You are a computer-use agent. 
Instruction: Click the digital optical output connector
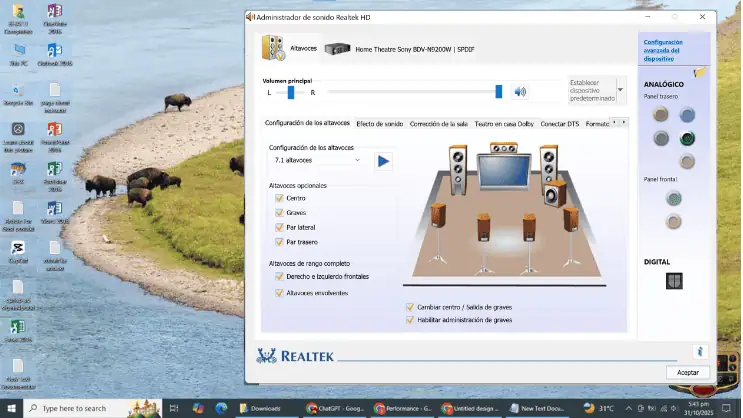(674, 281)
